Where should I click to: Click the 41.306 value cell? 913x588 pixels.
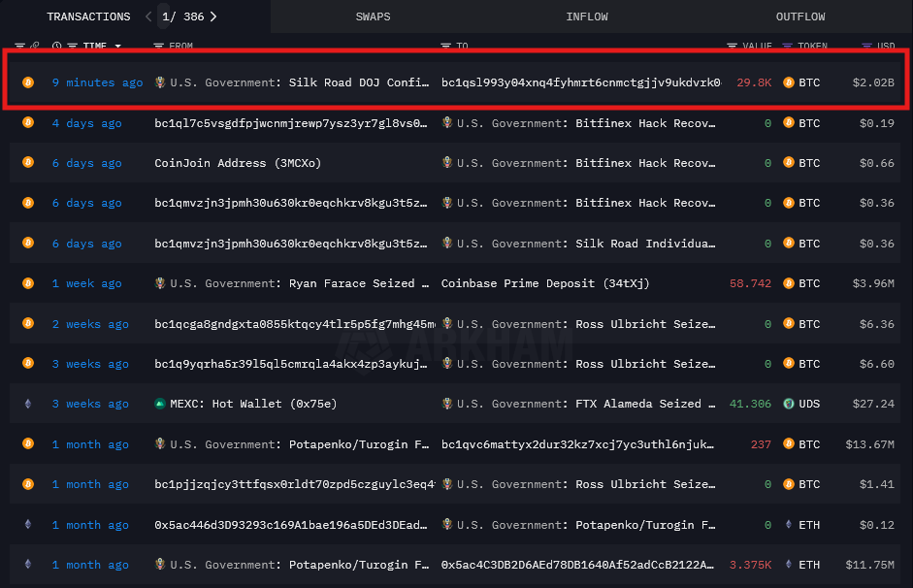click(x=751, y=404)
